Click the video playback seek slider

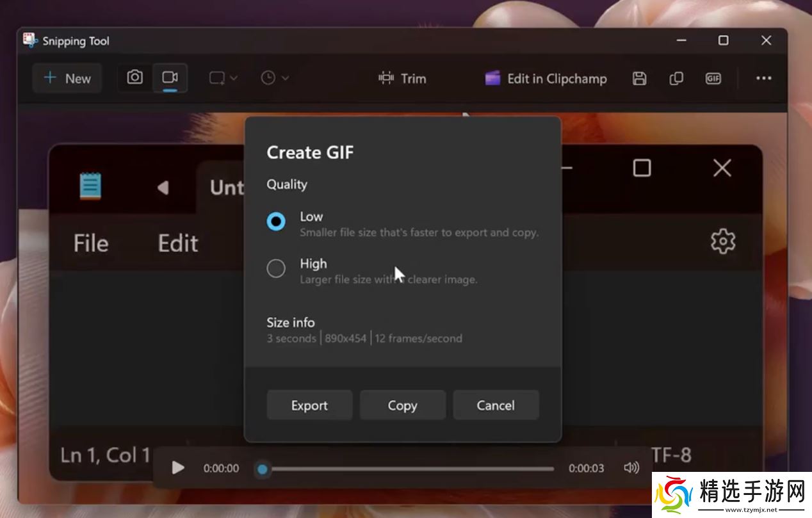pyautogui.click(x=407, y=469)
